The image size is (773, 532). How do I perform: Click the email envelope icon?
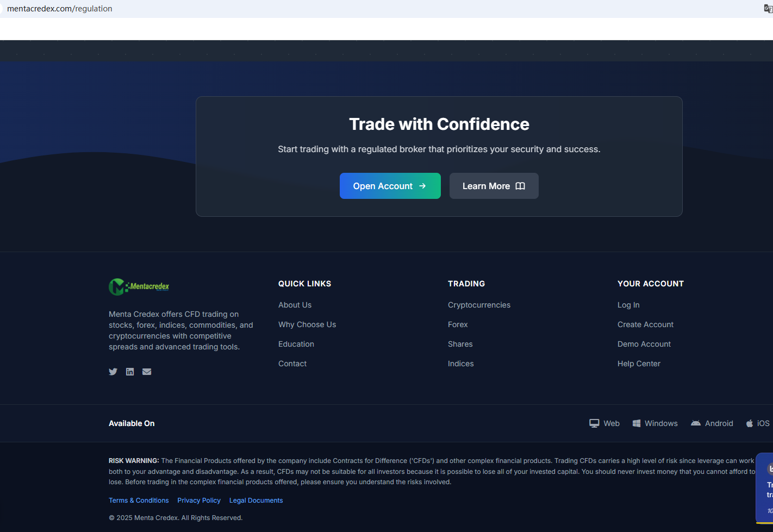(x=147, y=372)
